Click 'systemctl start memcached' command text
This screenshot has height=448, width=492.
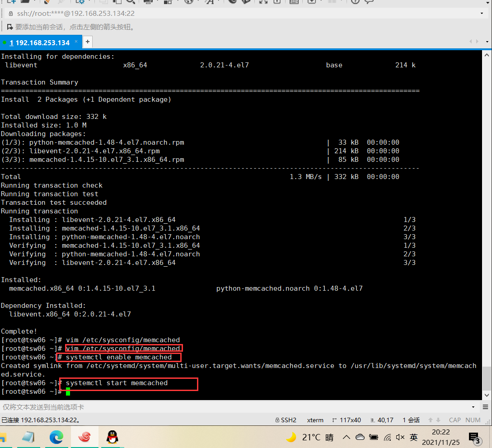[117, 383]
